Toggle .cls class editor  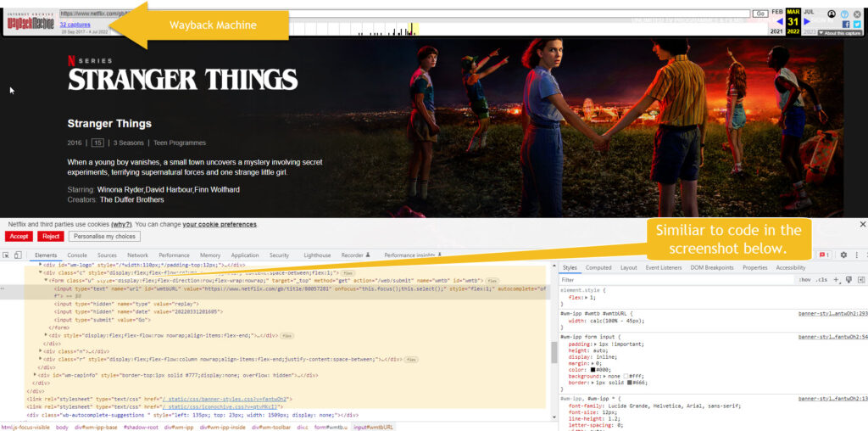pyautogui.click(x=821, y=280)
